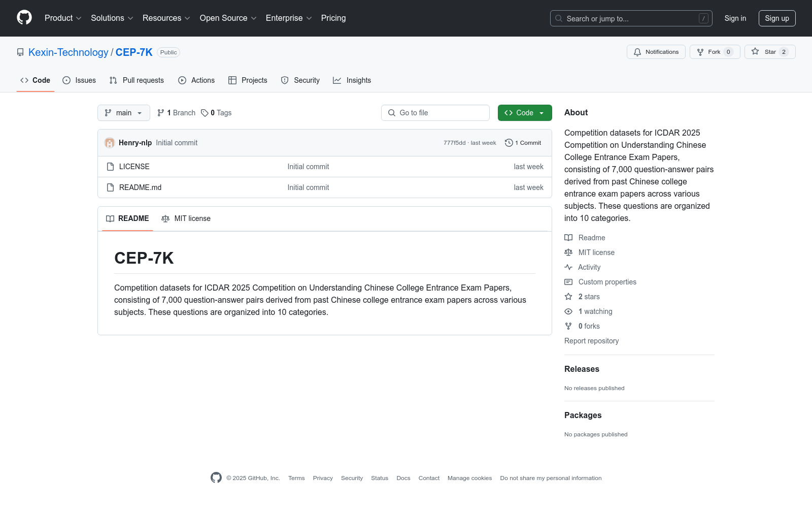Star the CEP-7K repository
Viewport: 812px width, 508px height.
coord(769,52)
